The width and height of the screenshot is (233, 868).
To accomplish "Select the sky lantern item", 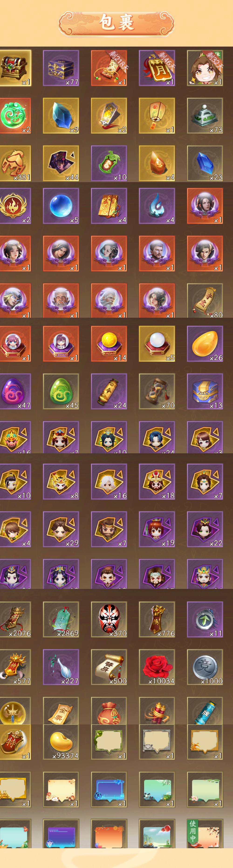I will [x=157, y=116].
